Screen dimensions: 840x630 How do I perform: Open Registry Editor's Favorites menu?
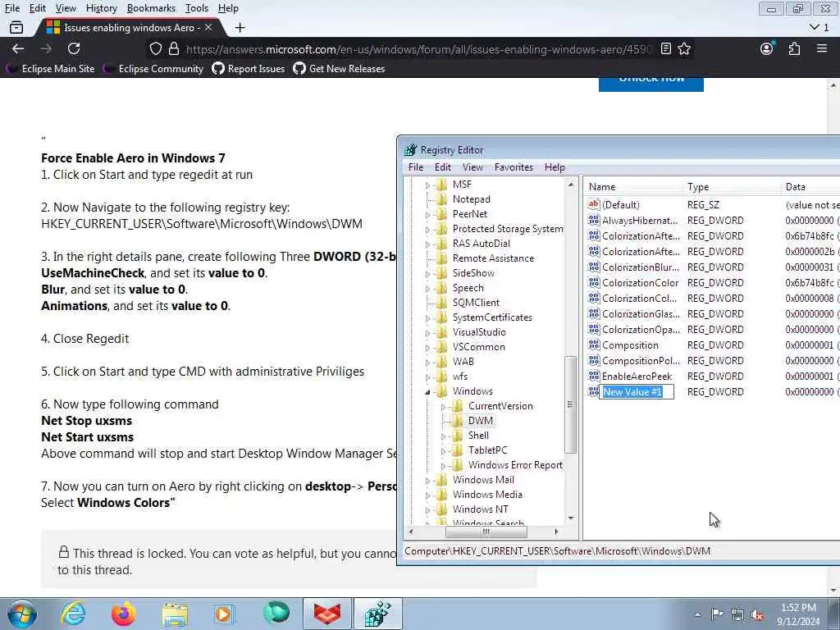pos(514,167)
